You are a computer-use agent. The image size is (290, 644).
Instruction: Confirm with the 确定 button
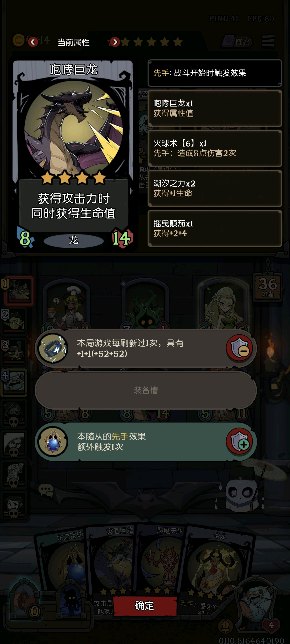pyautogui.click(x=145, y=606)
